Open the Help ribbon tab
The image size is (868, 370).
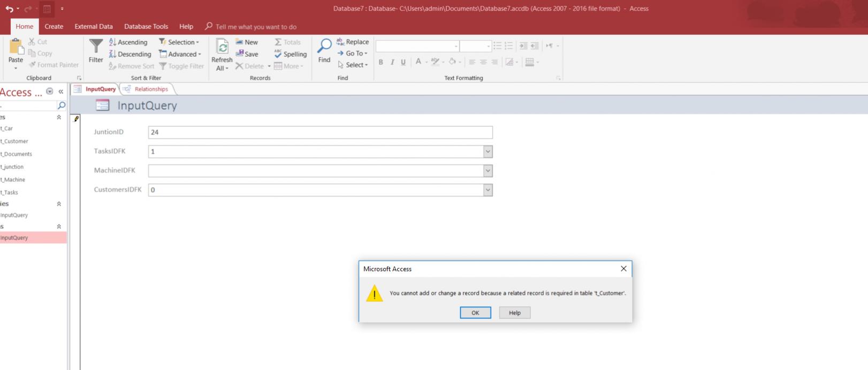point(186,26)
